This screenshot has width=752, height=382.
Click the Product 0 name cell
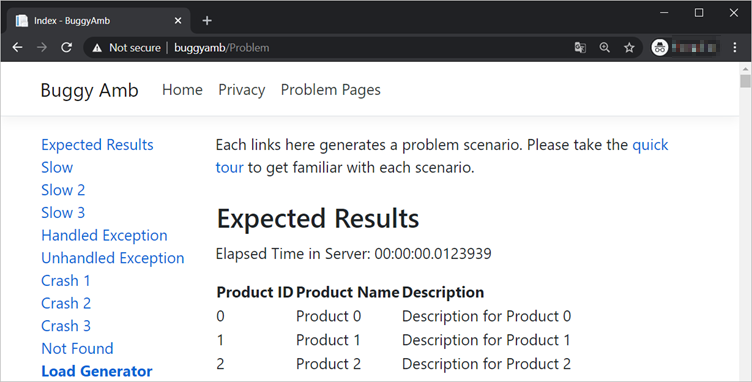click(329, 316)
